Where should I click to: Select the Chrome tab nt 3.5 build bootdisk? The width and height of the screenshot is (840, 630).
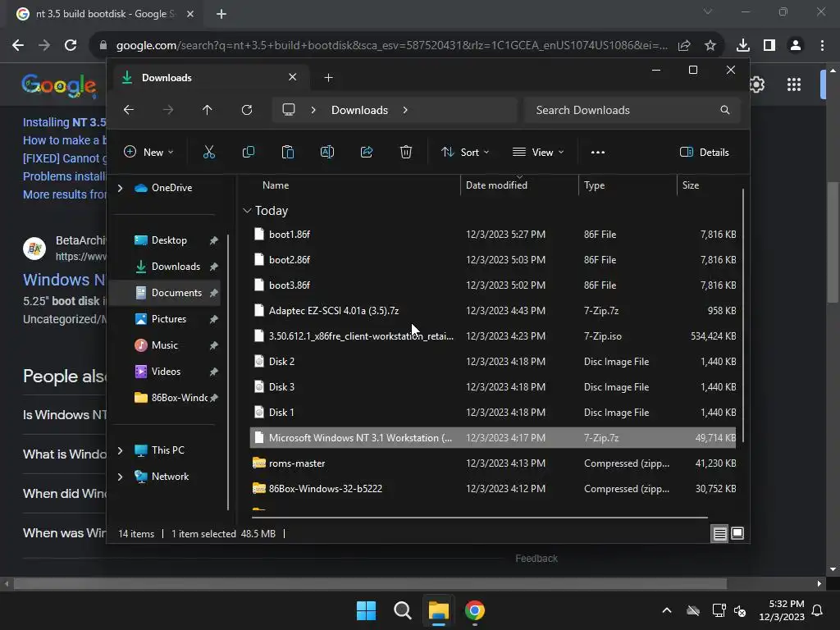(x=105, y=14)
